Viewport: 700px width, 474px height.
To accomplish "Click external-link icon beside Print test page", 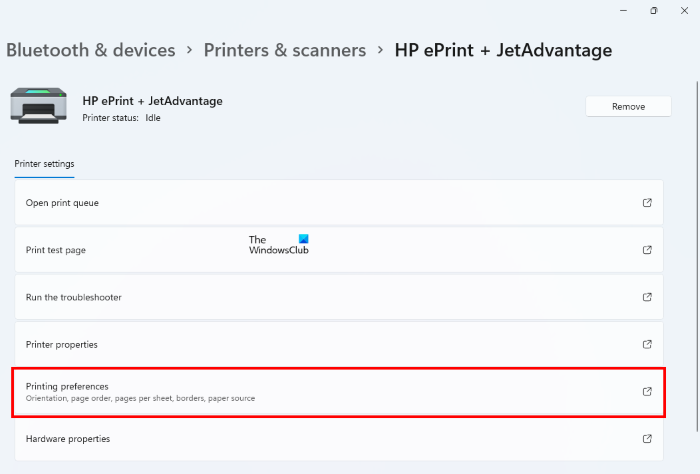I will pos(647,250).
